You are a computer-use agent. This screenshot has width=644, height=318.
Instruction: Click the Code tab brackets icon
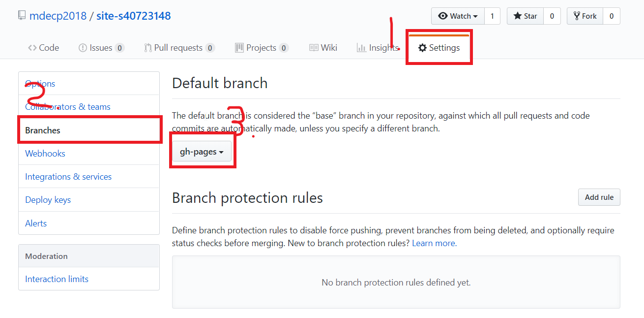32,48
